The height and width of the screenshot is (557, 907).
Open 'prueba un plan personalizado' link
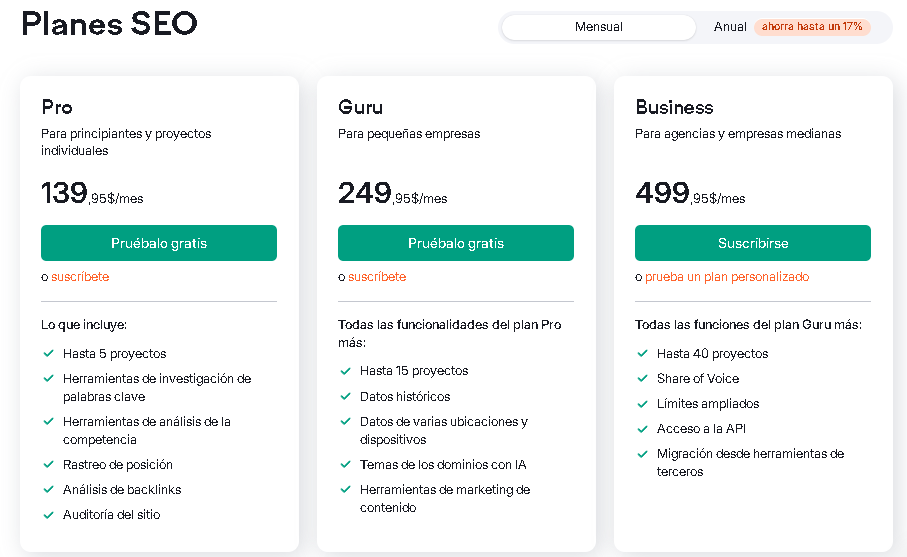pyautogui.click(x=727, y=277)
